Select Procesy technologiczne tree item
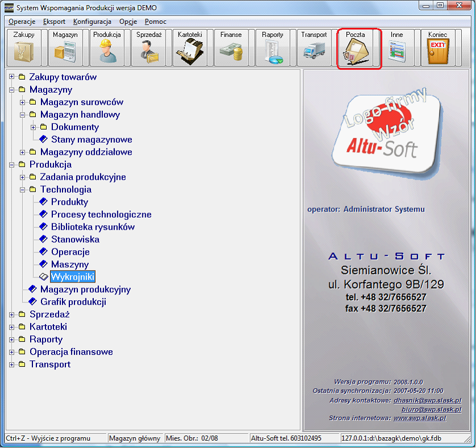 click(101, 215)
